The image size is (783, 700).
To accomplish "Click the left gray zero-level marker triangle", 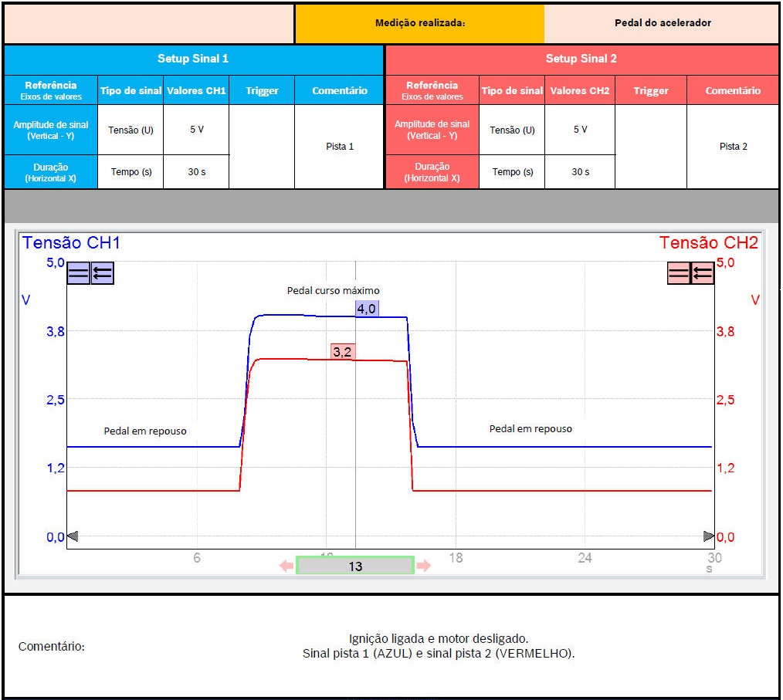I will tap(73, 536).
